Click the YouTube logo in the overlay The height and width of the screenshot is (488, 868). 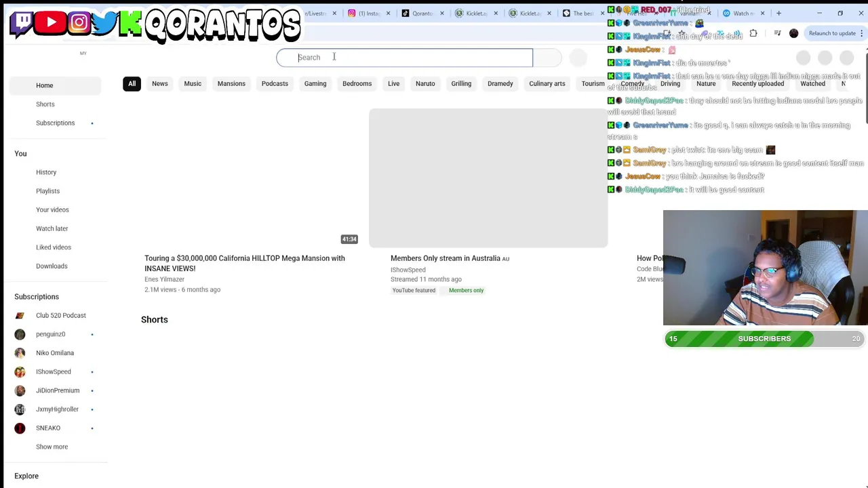pos(51,23)
